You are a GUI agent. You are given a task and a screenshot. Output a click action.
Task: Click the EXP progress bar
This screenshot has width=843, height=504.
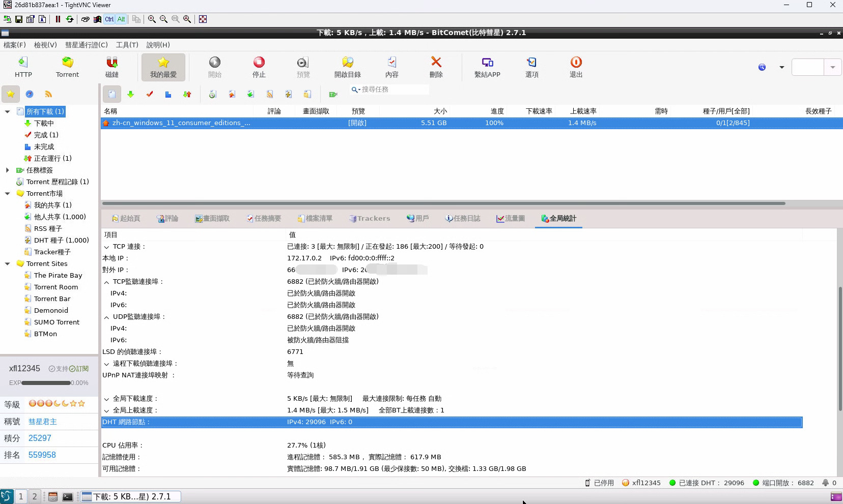[46, 382]
